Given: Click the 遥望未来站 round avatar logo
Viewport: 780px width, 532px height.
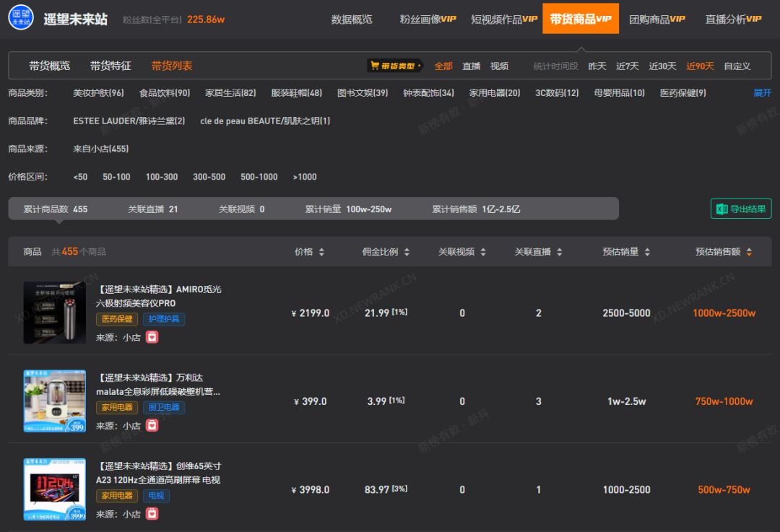Looking at the screenshot, I should click(21, 17).
